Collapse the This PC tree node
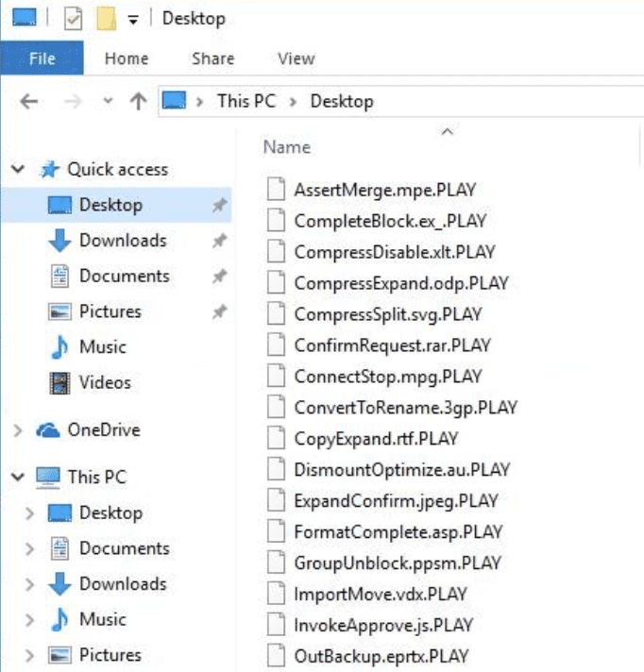The height and width of the screenshot is (672, 644). click(x=17, y=478)
